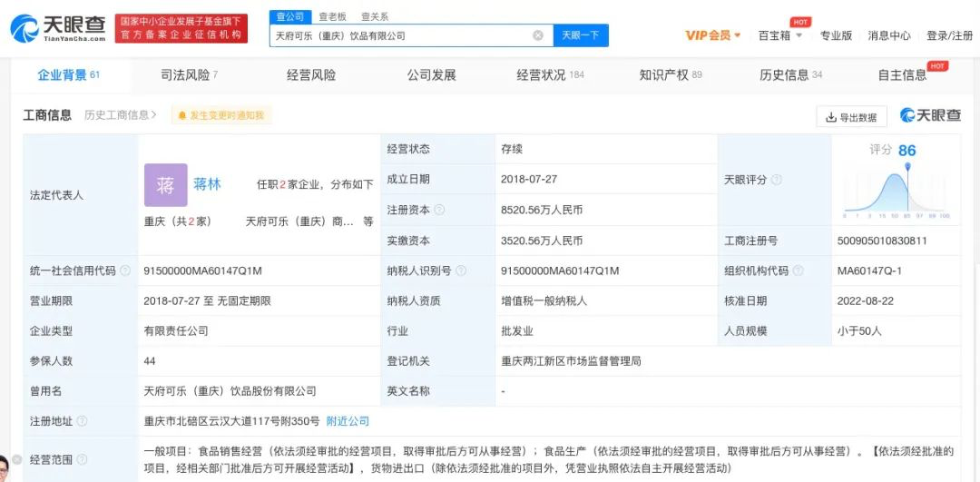Click help icon beside 统一社会信用代码

point(125,271)
